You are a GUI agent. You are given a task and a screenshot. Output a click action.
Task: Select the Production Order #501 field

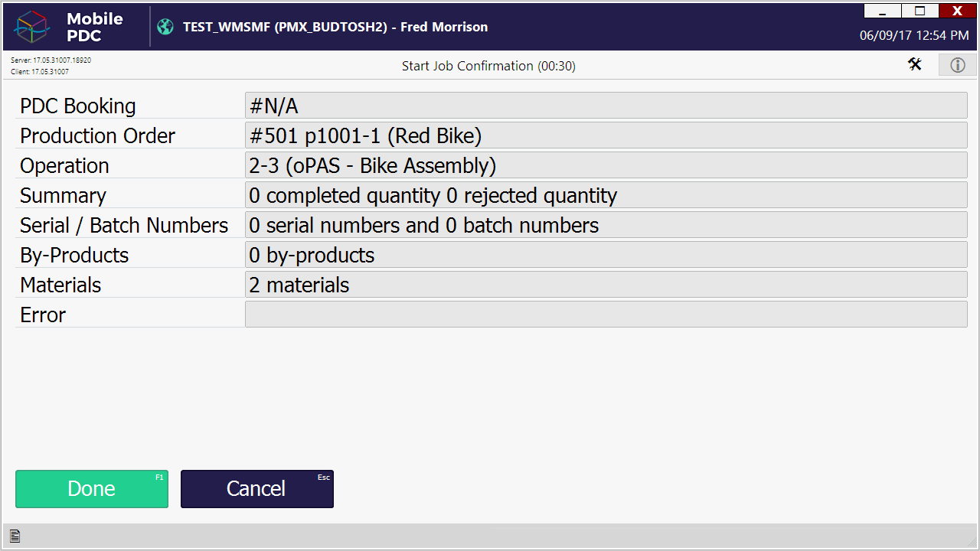(x=606, y=135)
